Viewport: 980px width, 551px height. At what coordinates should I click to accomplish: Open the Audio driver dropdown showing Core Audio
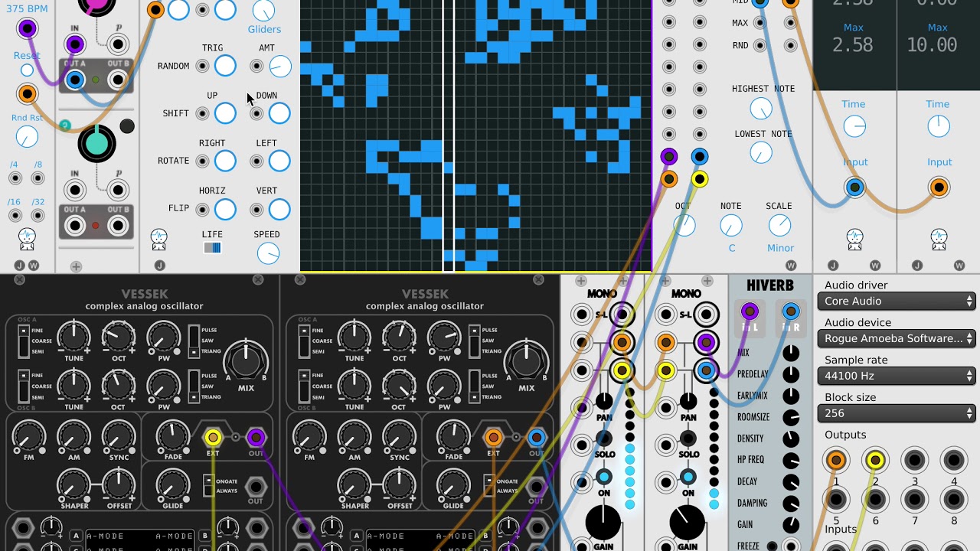coord(896,301)
